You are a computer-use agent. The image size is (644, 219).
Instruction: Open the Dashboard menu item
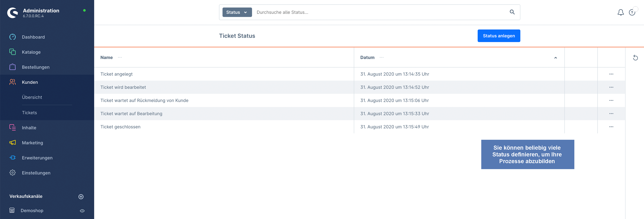33,37
